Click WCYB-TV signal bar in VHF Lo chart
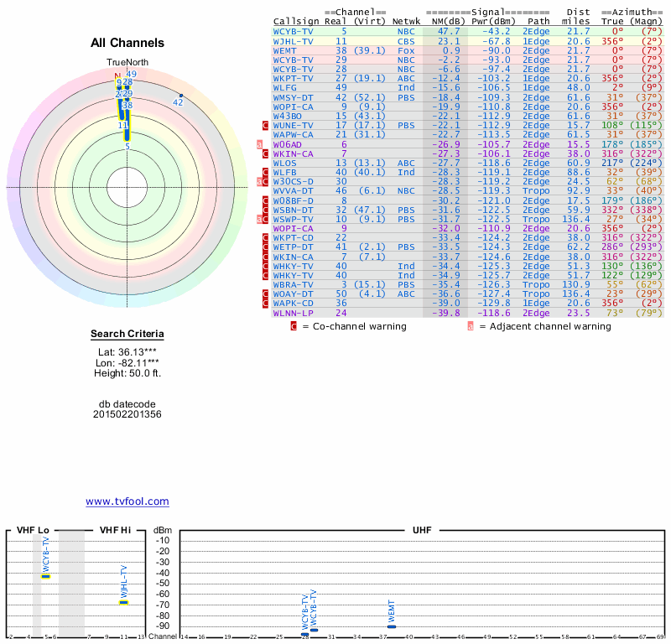The width and height of the screenshot is (671, 644). pos(46,576)
